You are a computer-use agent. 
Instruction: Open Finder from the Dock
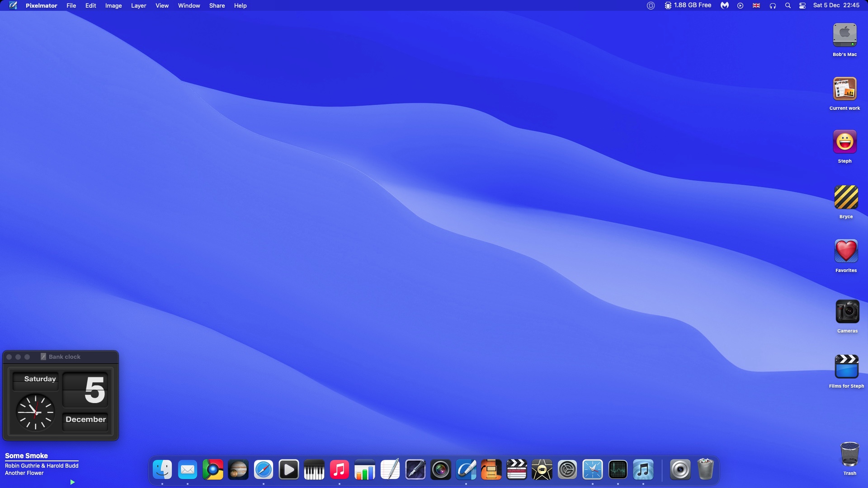tap(162, 470)
